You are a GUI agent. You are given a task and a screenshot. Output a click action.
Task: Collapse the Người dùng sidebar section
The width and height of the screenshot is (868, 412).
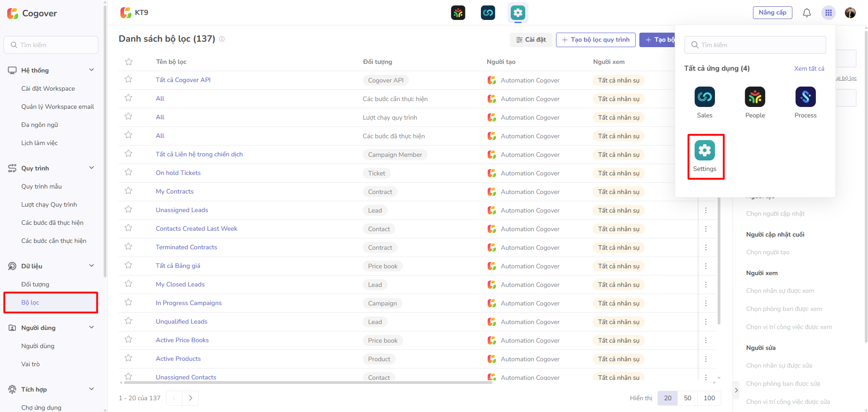(91, 327)
